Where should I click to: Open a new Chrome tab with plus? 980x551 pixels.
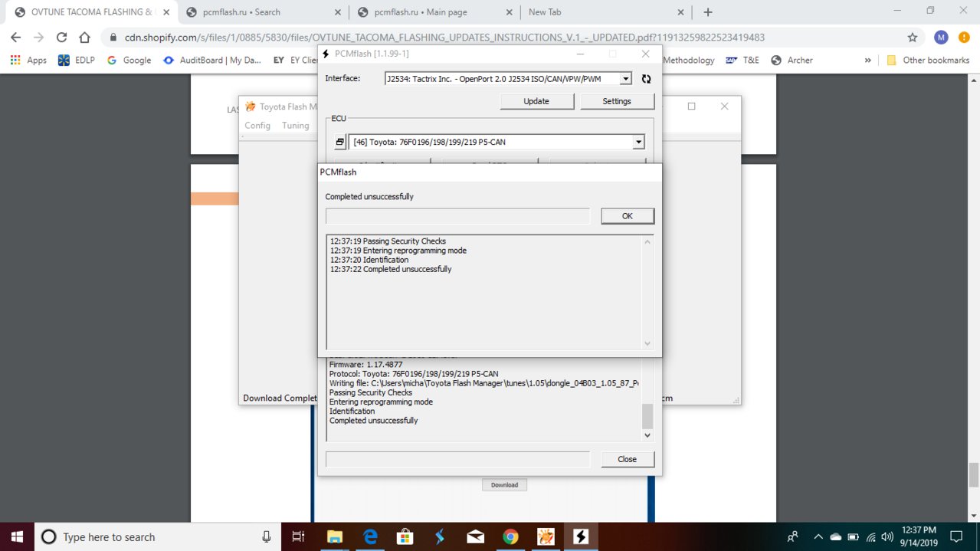point(708,12)
